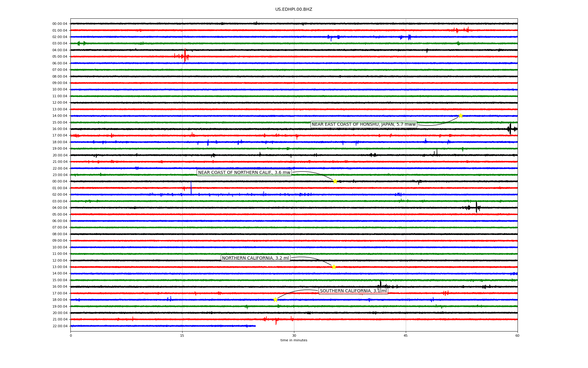Click the 45 minute x-axis tick label
The image size is (588, 368).
click(x=406, y=335)
